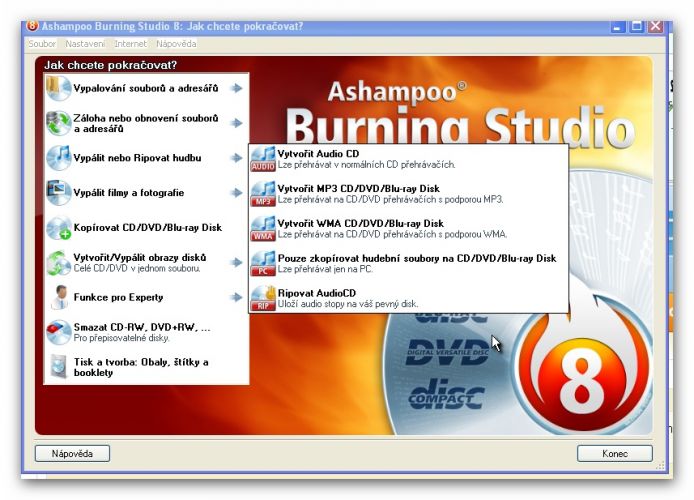Expand arrow next to Vypalování souborů a adresářů

[x=237, y=88]
